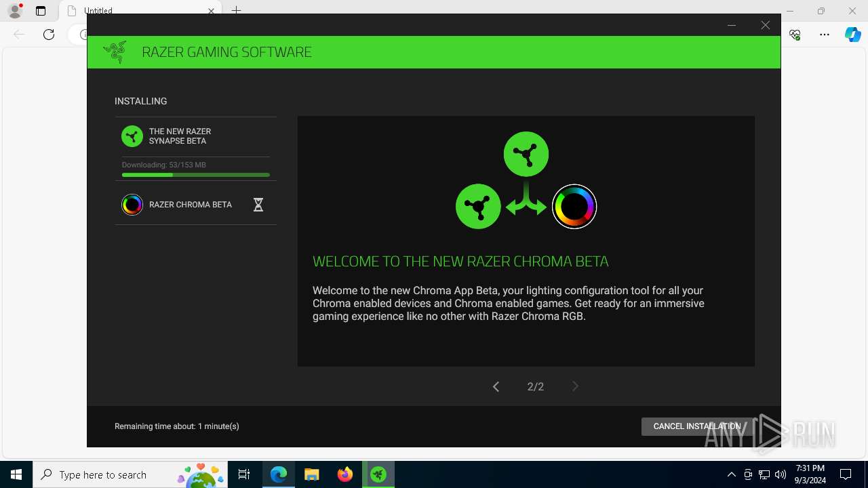The image size is (868, 488).
Task: Click the left green module icon in illustration
Action: [x=478, y=206]
